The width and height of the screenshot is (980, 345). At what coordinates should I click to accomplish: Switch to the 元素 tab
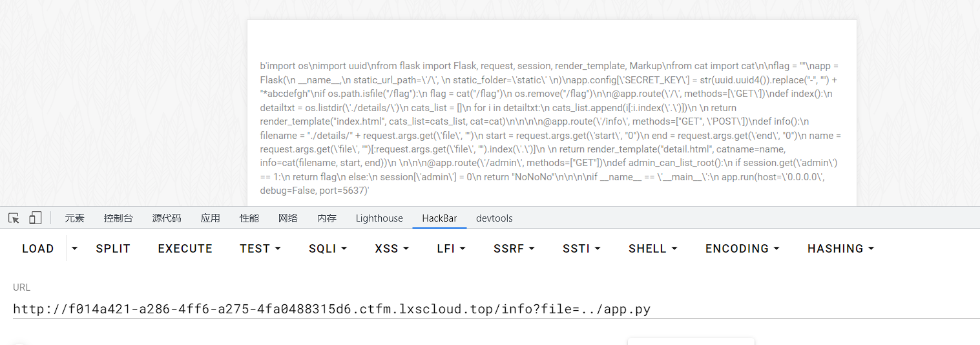pos(74,218)
